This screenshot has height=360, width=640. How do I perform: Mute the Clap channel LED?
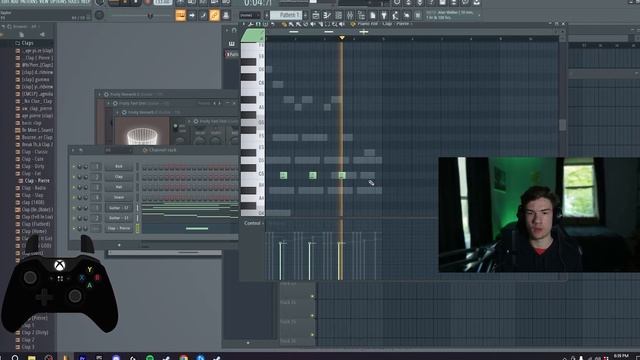[x=74, y=177]
